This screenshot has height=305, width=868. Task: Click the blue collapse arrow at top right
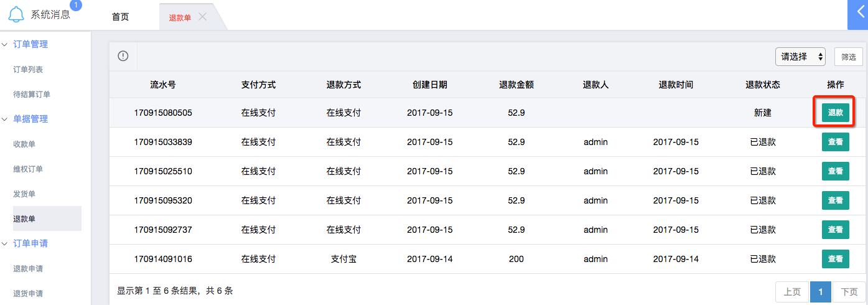click(858, 14)
